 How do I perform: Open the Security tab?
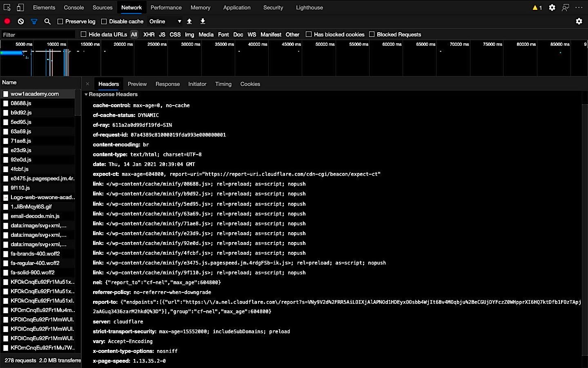pos(273,8)
